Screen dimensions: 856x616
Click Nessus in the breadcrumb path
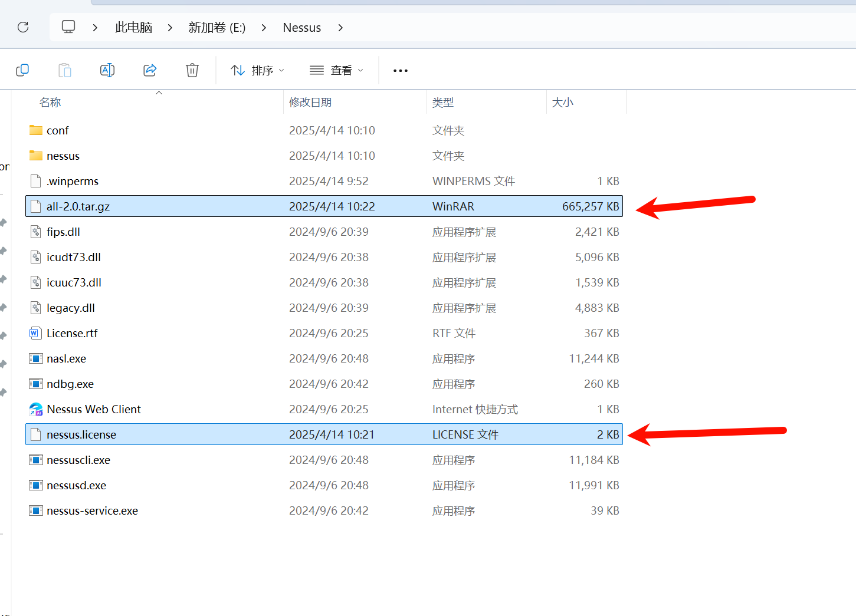302,28
